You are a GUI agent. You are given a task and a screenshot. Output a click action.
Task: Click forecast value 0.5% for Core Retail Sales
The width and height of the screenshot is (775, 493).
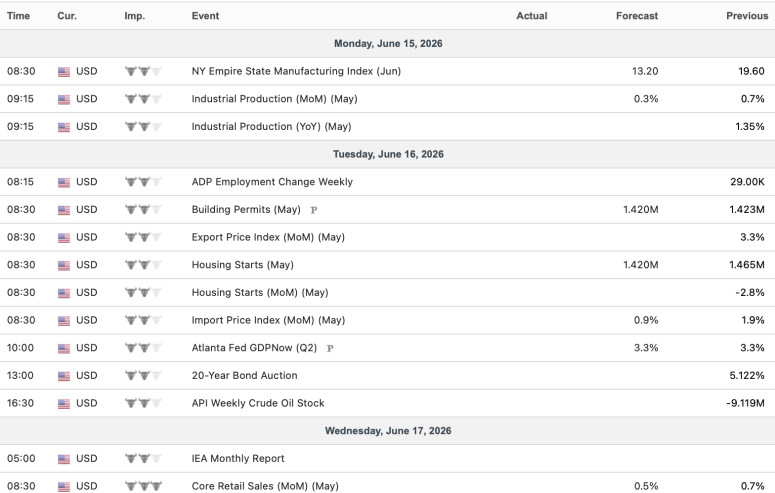click(x=646, y=487)
